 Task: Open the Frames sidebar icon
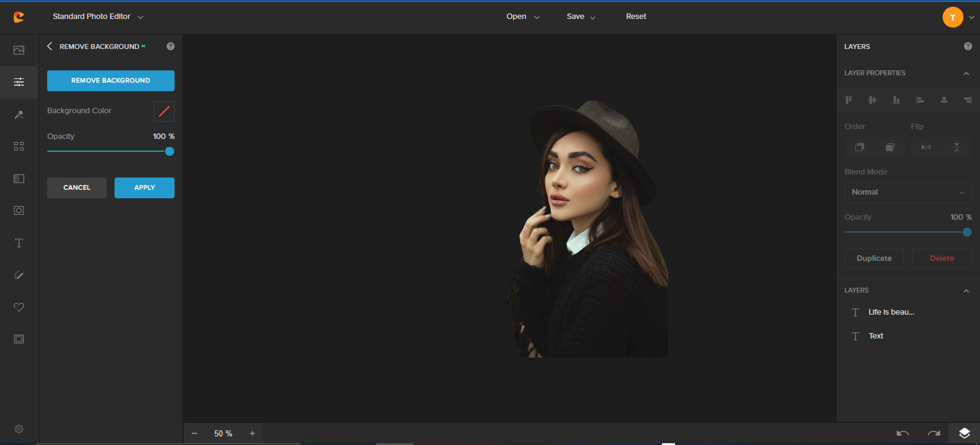click(19, 339)
